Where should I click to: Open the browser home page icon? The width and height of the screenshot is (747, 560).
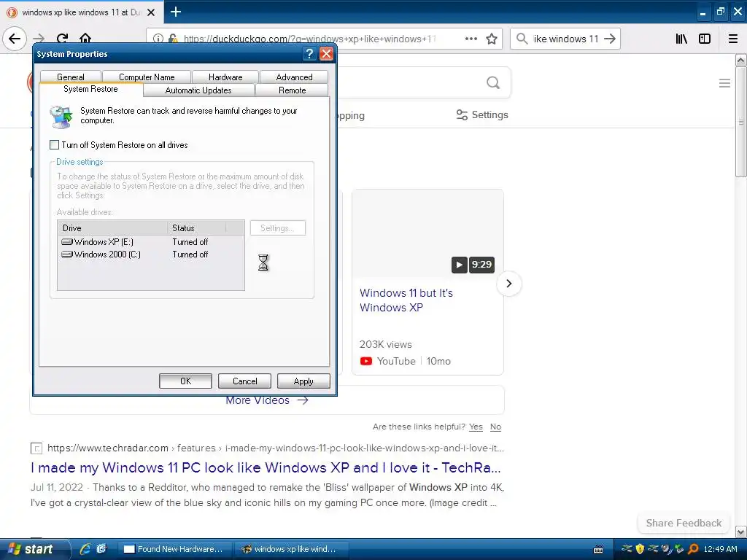click(x=85, y=39)
